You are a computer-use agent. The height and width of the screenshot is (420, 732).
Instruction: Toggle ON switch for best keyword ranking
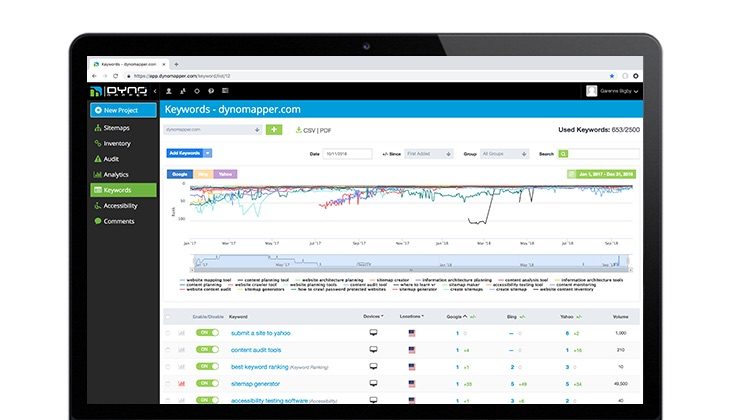(207, 366)
